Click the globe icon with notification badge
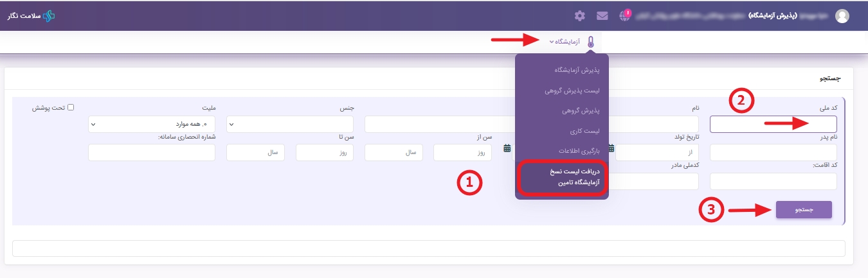The width and height of the screenshot is (868, 278). coord(625,15)
